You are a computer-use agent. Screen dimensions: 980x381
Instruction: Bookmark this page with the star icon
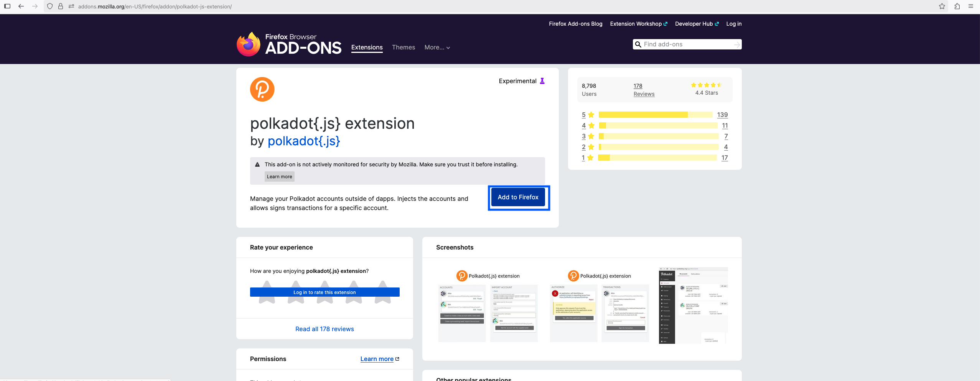(x=942, y=6)
